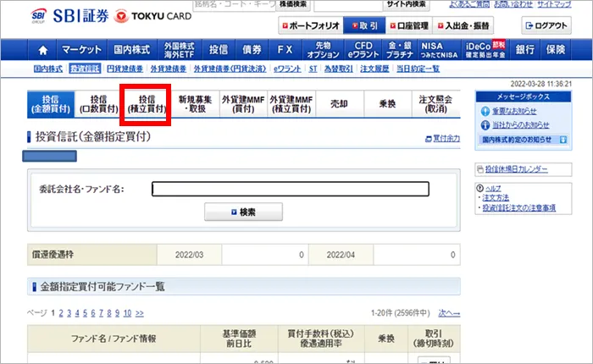This screenshot has width=593, height=364.
Task: Open the 保険 menu
Action: (556, 50)
